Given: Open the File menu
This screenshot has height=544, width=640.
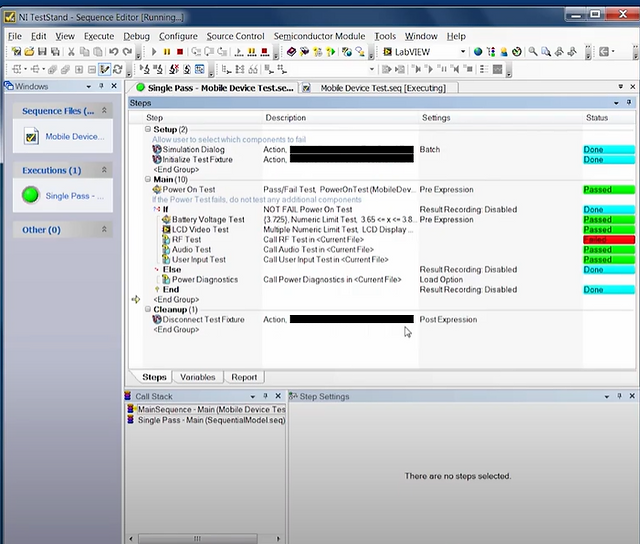Looking at the screenshot, I should pyautogui.click(x=15, y=36).
